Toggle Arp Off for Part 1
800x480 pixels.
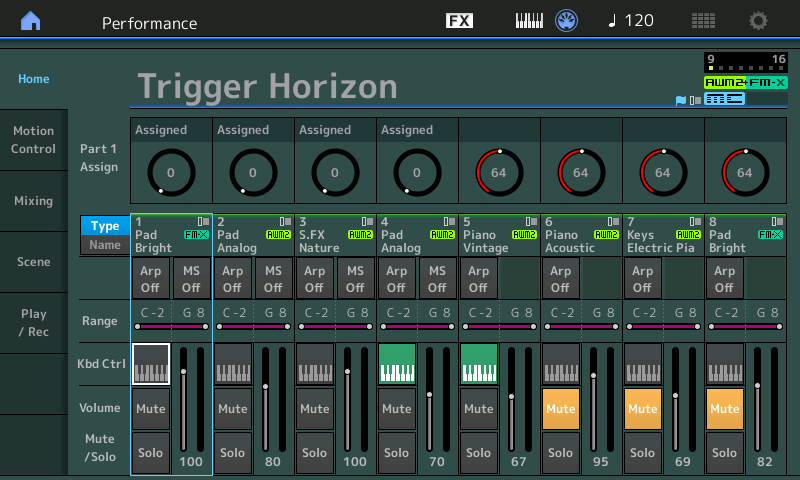point(151,278)
